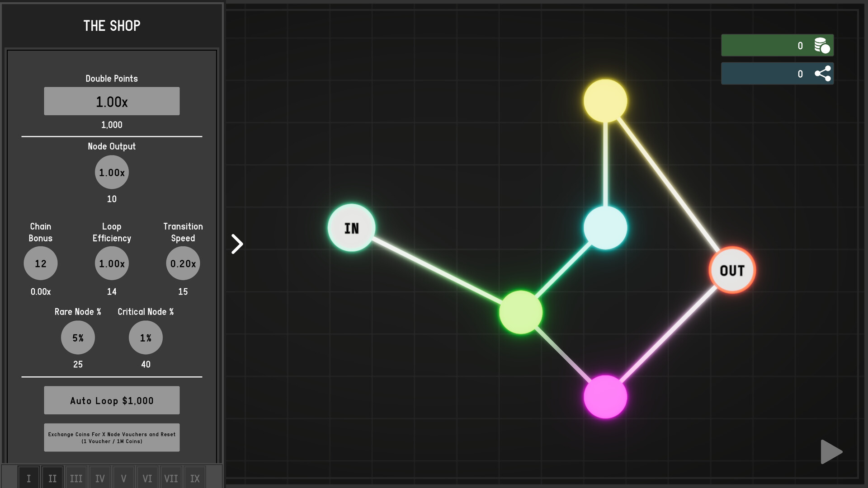
Task: Collapse the Shop panel with the chevron
Action: coord(237,243)
